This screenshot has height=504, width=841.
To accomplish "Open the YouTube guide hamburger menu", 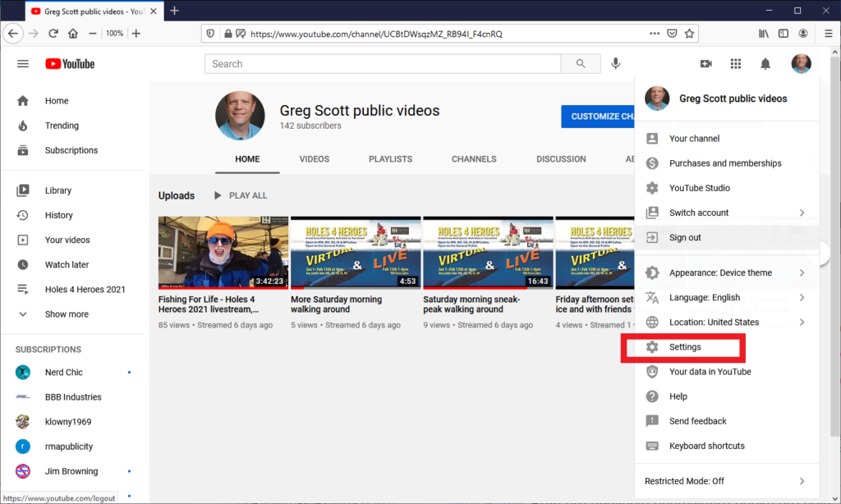I will (22, 64).
